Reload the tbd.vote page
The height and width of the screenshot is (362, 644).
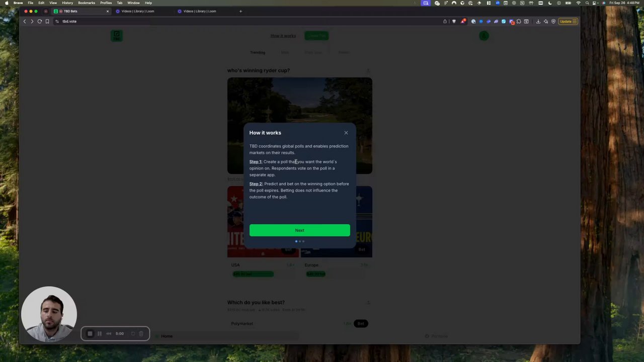click(x=40, y=21)
